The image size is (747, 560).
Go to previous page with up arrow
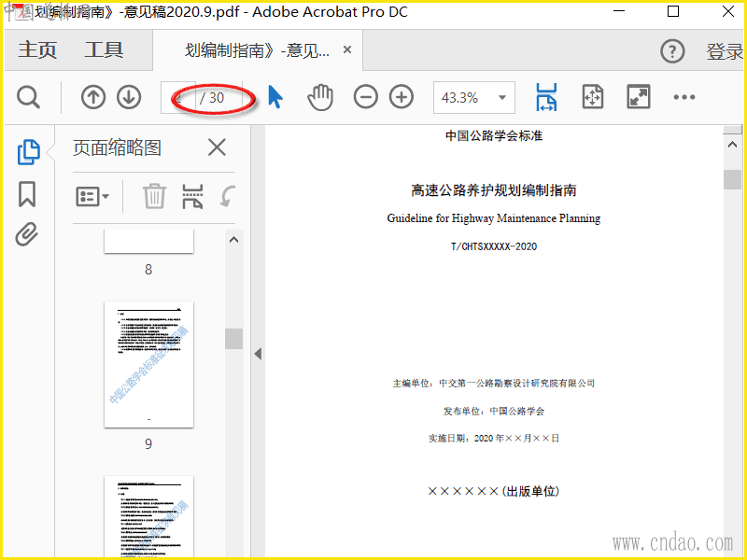point(92,98)
